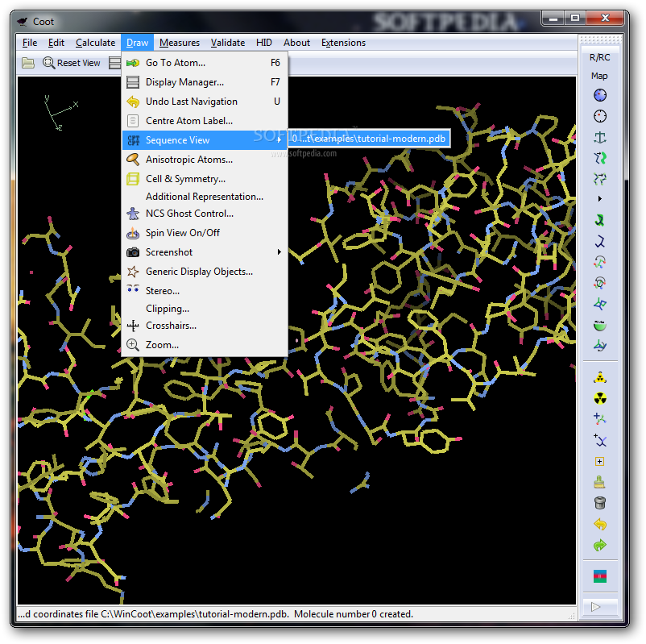Viewport: 646px width, 644px height.
Task: Click the Regularize Zone target circle icon
Action: pos(600,116)
